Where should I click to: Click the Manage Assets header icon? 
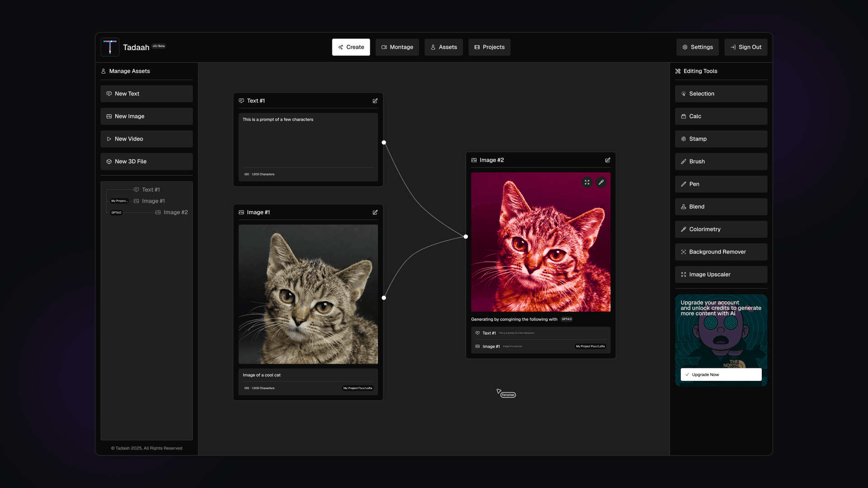tap(104, 71)
